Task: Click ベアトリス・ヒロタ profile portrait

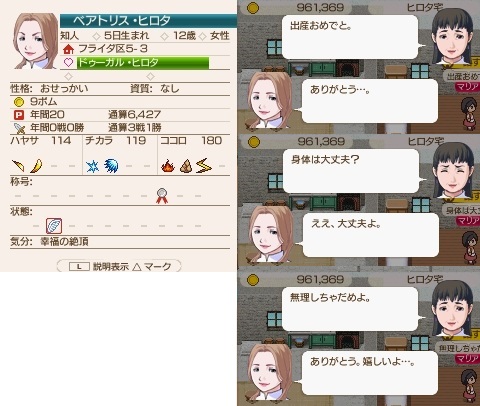Action: point(36,41)
